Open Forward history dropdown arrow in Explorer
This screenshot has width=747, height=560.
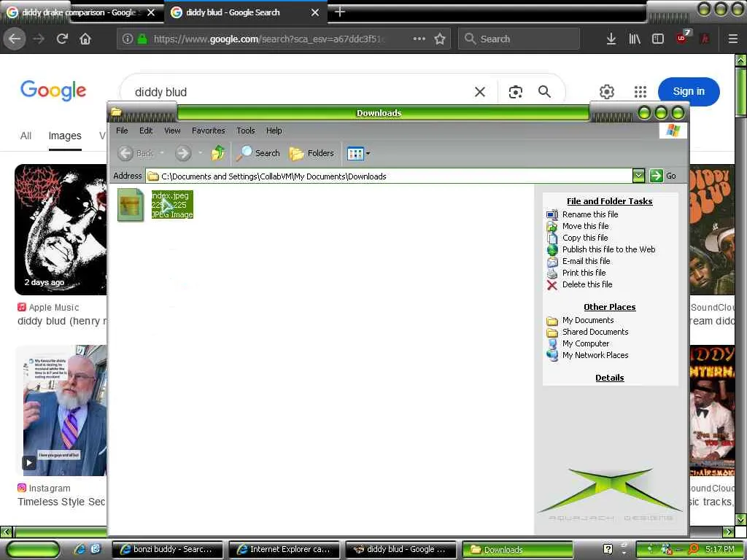pyautogui.click(x=200, y=153)
